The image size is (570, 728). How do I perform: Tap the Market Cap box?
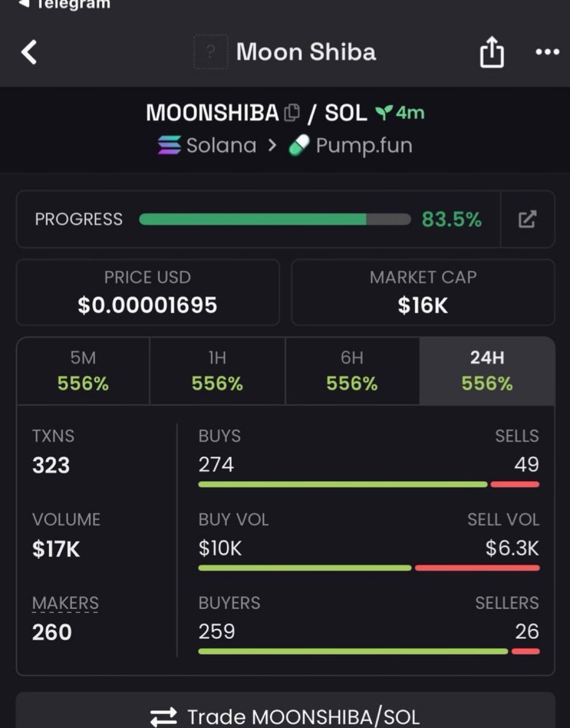coord(423,292)
